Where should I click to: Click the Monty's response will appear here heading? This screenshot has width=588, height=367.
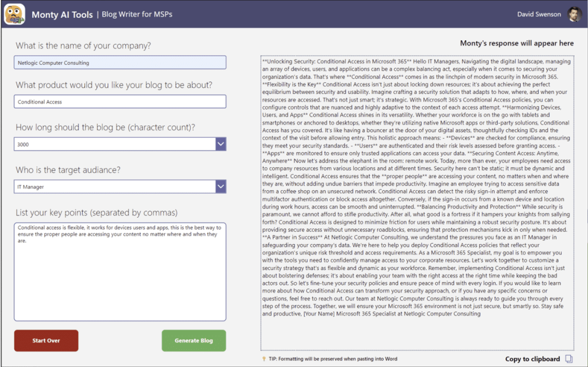pyautogui.click(x=517, y=43)
